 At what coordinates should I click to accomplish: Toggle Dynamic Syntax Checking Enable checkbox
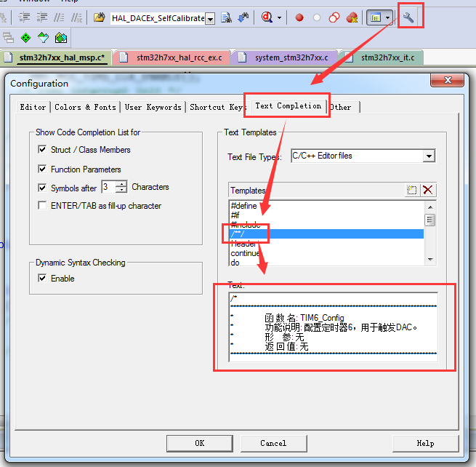coord(42,279)
